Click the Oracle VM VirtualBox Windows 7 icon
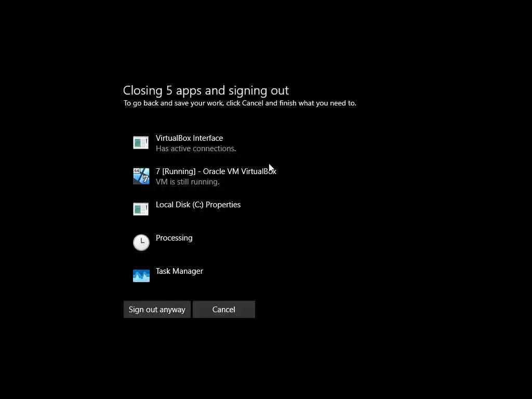This screenshot has width=532, height=399. point(141,176)
